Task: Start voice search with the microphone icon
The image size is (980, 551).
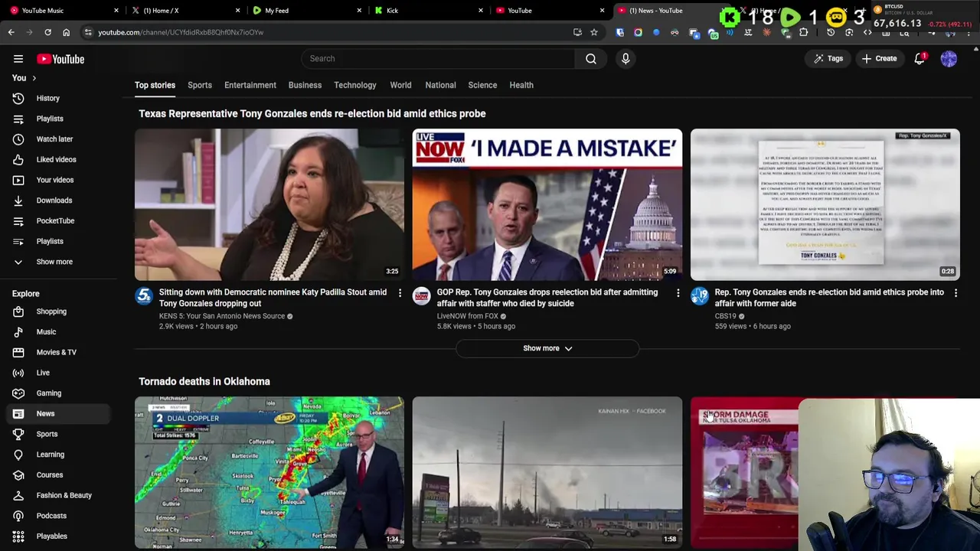Action: (626, 58)
